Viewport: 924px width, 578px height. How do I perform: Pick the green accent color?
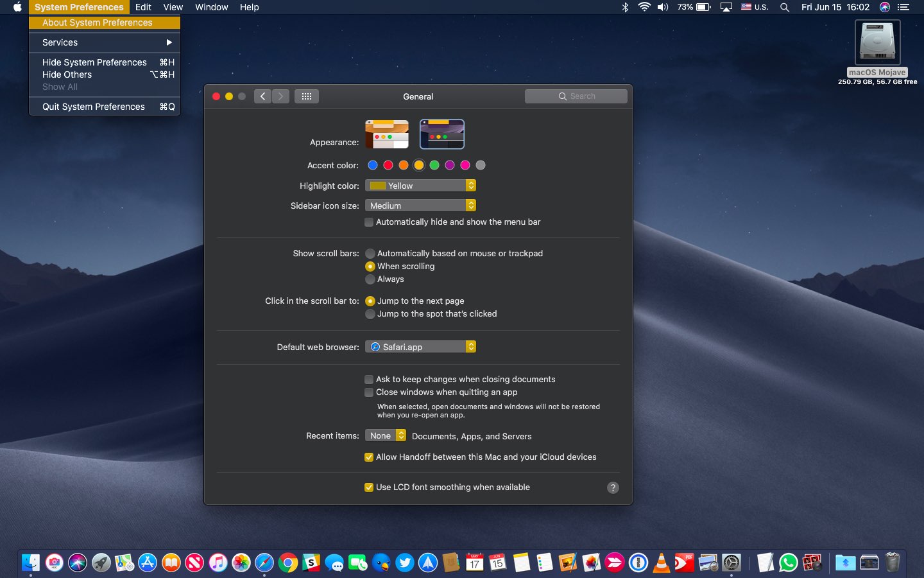[x=434, y=165]
